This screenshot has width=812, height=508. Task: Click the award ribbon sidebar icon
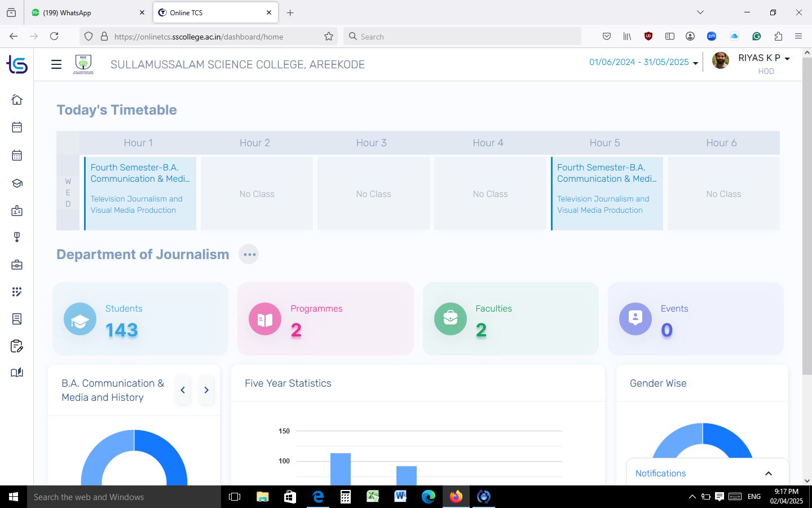(17, 238)
